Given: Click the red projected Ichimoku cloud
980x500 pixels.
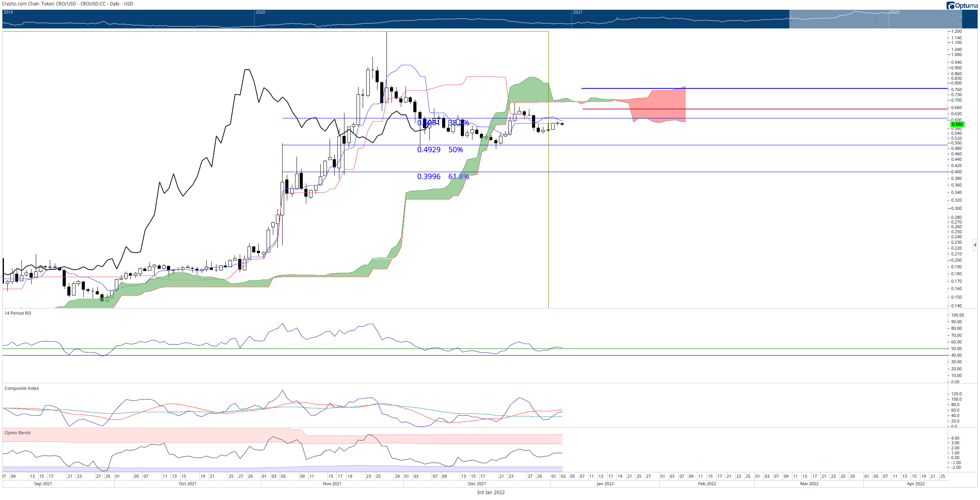Looking at the screenshot, I should tap(662, 106).
